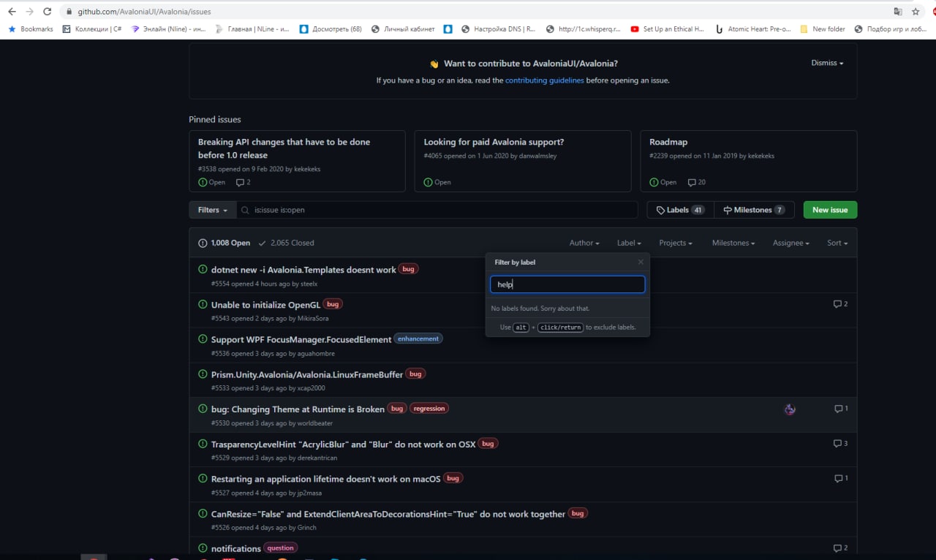Image resolution: width=936 pixels, height=560 pixels.
Task: Click the assignee avatar on issue #5530
Action: coord(790,409)
